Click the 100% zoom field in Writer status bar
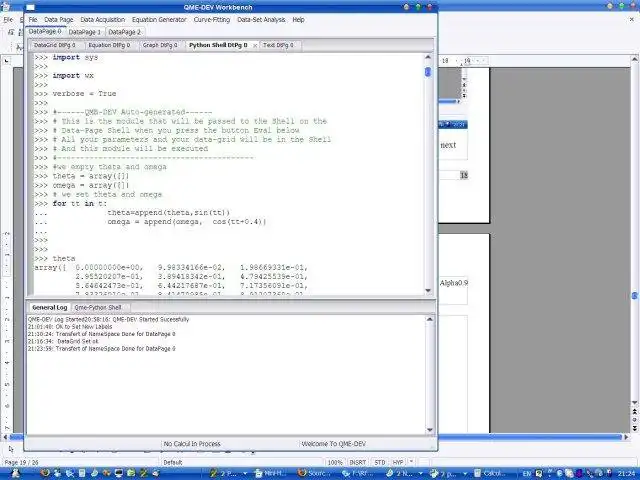 [335, 462]
